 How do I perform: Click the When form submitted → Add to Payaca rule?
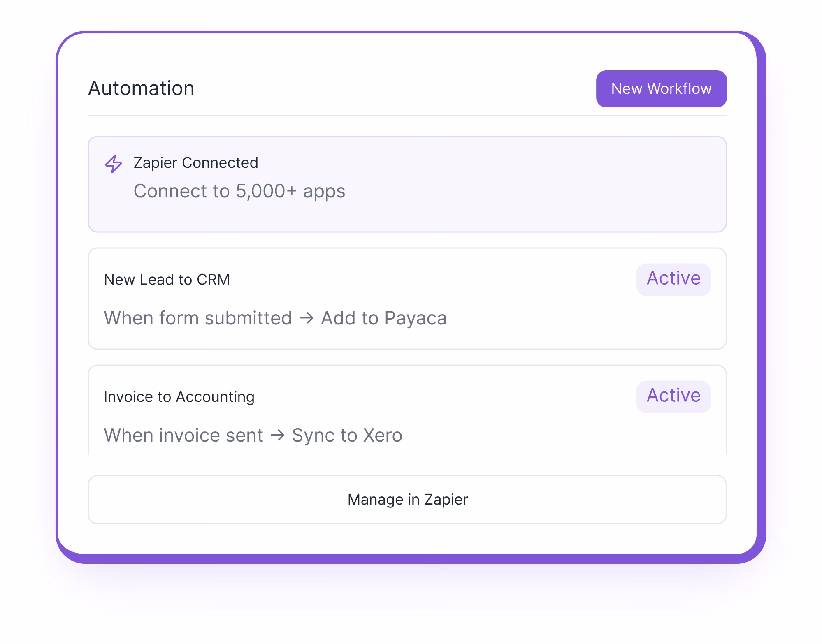coord(275,318)
